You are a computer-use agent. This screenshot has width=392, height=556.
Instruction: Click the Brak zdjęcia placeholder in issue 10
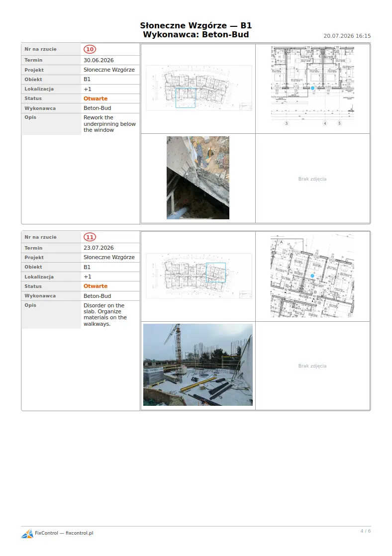coord(312,179)
